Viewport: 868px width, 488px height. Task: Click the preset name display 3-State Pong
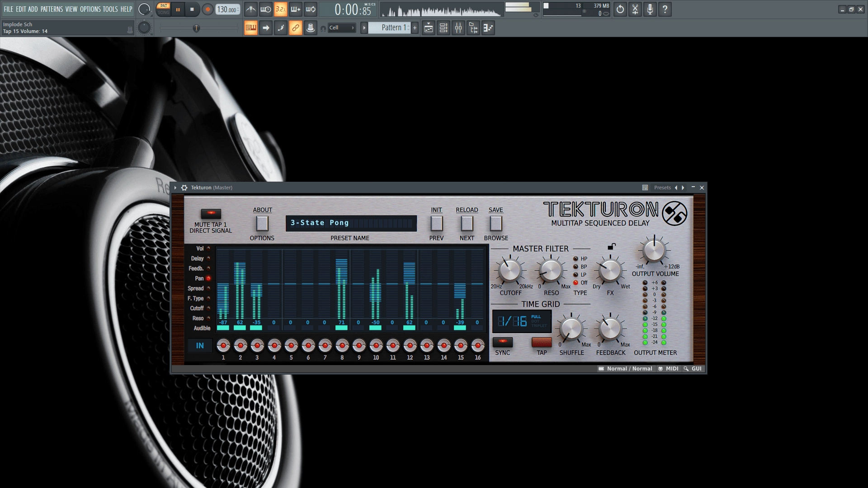point(351,223)
